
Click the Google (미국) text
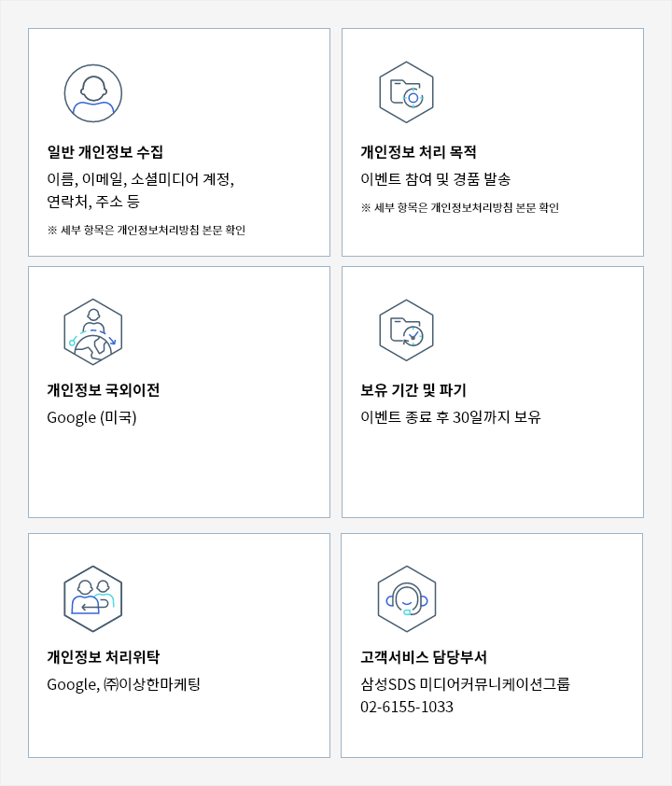[x=91, y=417]
